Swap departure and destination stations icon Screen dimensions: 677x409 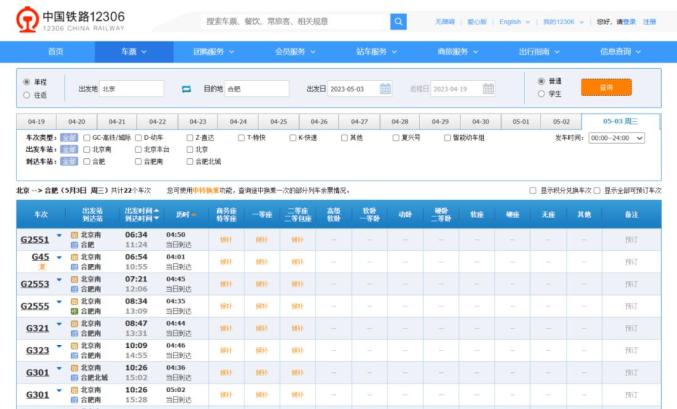185,88
